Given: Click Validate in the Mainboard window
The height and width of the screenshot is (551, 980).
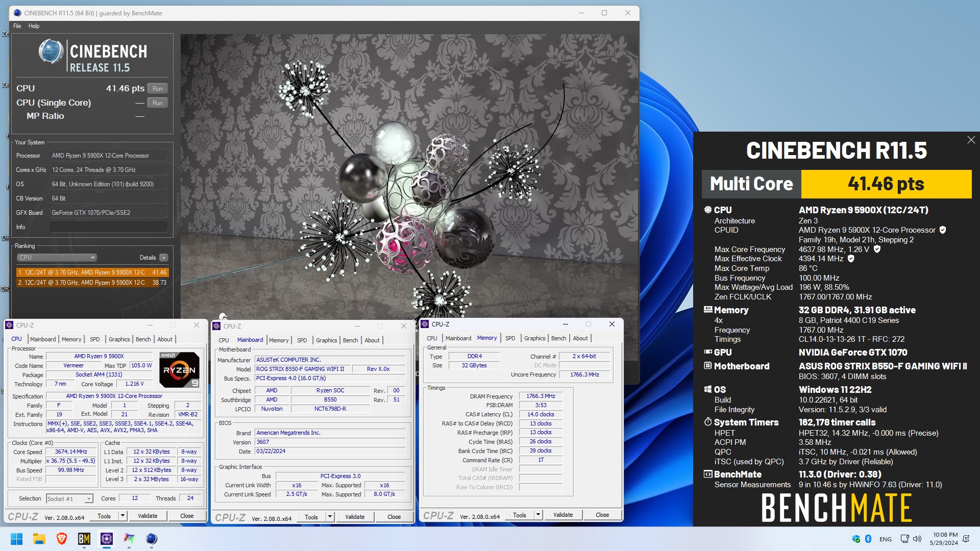Looking at the screenshot, I should click(x=355, y=517).
